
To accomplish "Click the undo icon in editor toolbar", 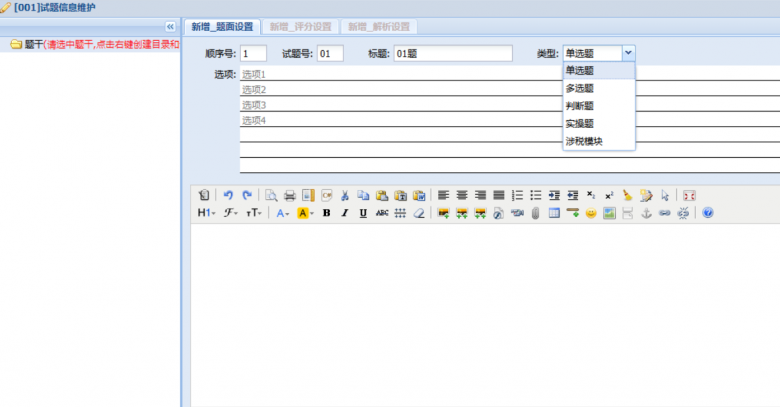I will click(x=228, y=195).
